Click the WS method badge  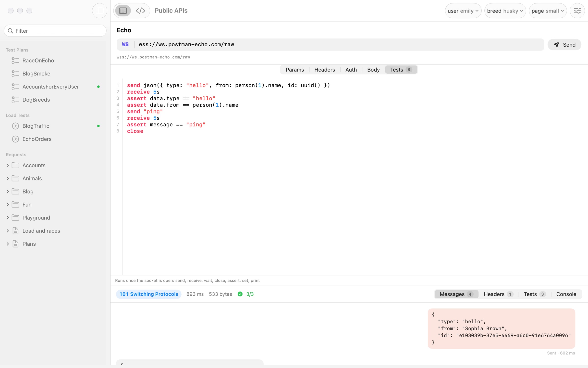pyautogui.click(x=125, y=44)
